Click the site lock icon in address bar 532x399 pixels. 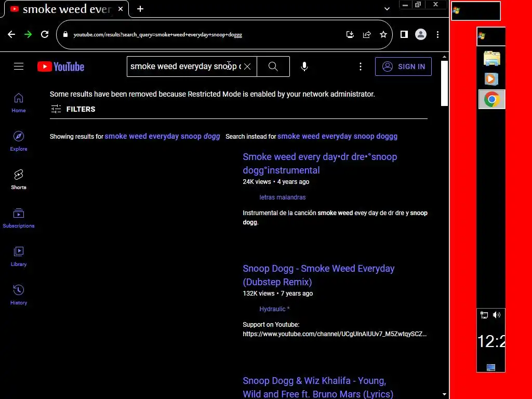coord(65,34)
